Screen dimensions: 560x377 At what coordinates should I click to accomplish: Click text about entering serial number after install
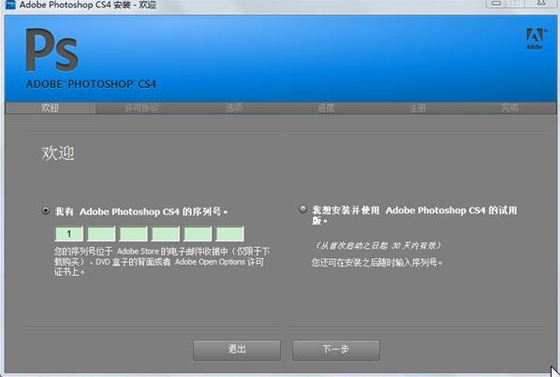pyautogui.click(x=377, y=263)
